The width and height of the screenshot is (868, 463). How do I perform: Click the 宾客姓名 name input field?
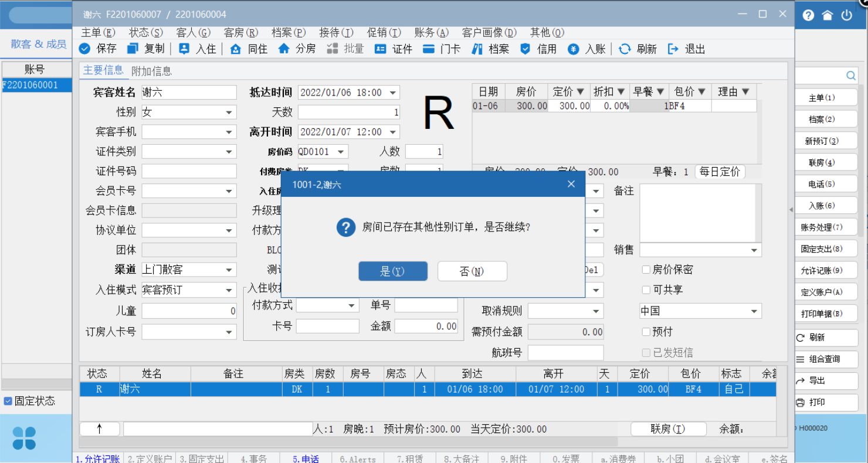pyautogui.click(x=189, y=93)
